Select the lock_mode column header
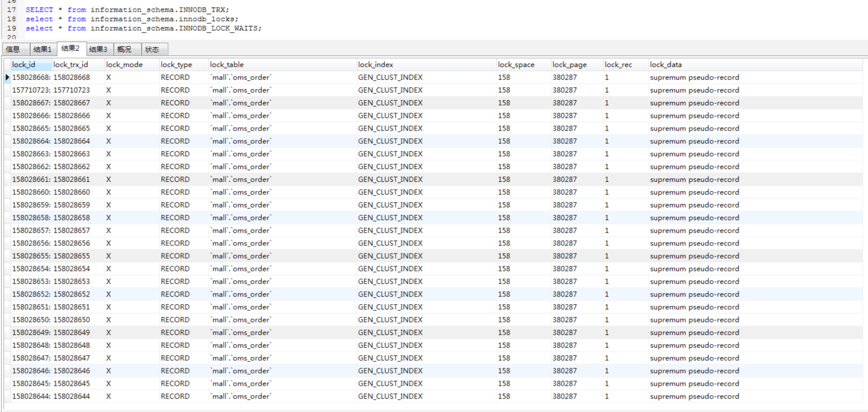The height and width of the screenshot is (412, 868). point(124,65)
